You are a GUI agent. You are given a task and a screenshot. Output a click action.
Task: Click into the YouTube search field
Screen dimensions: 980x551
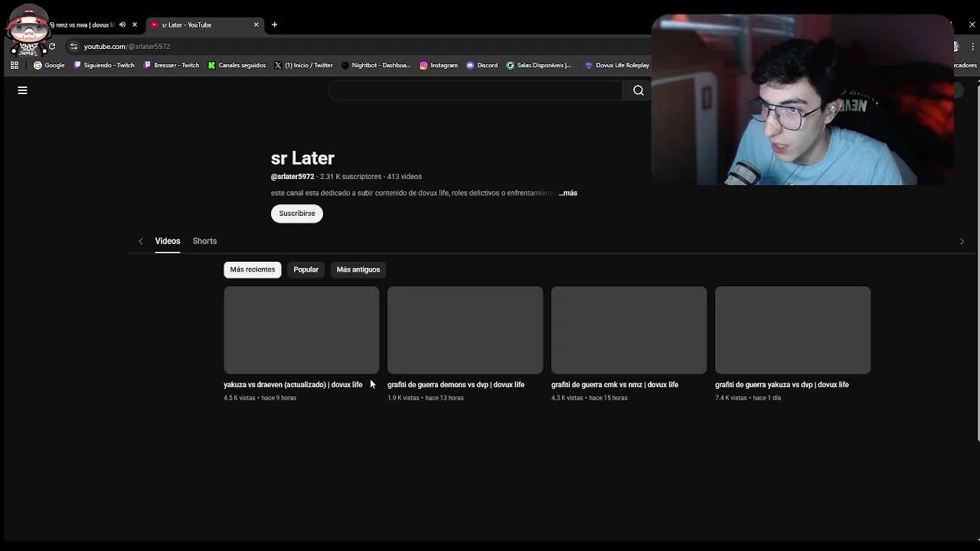[475, 90]
